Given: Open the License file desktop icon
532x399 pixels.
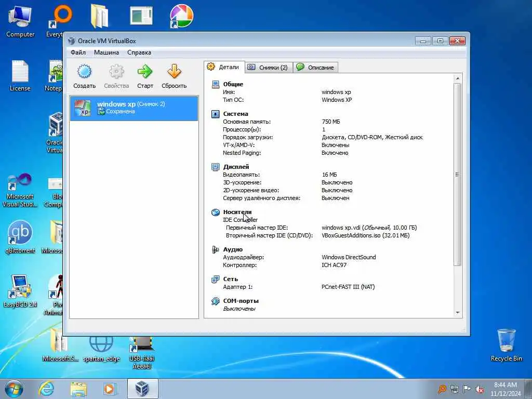Looking at the screenshot, I should [x=20, y=75].
